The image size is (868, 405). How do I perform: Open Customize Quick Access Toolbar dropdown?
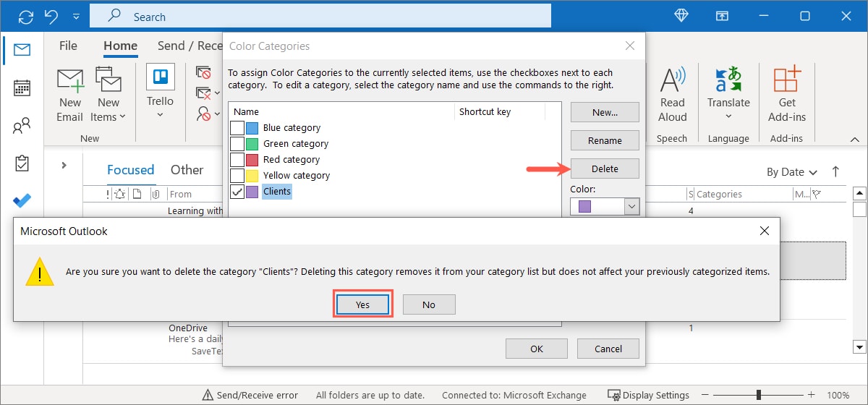76,16
